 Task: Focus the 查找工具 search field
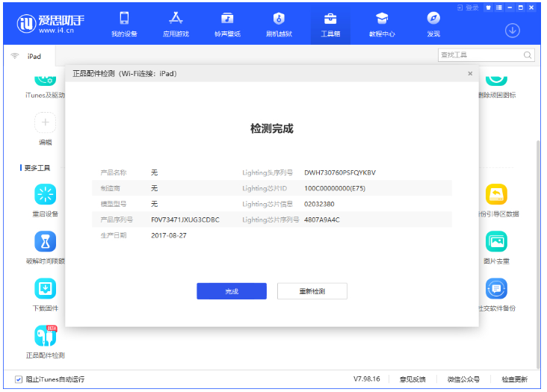tap(486, 55)
